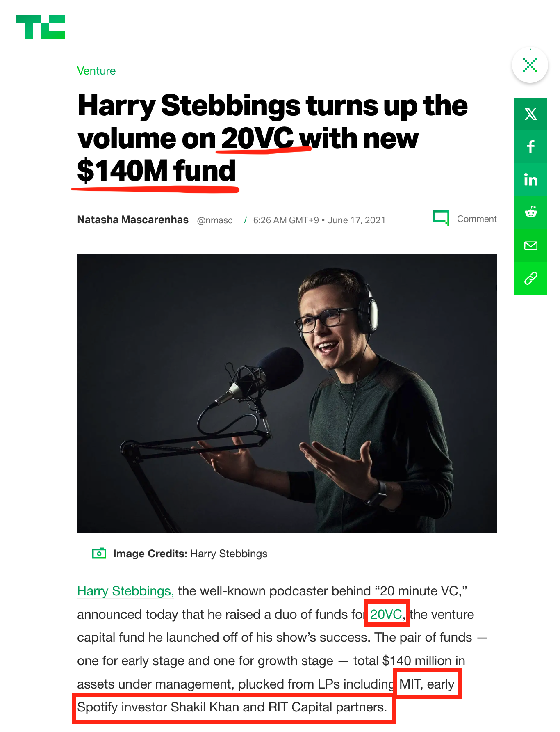Click the TechCrunch logo
This screenshot has width=560, height=732.
click(41, 27)
